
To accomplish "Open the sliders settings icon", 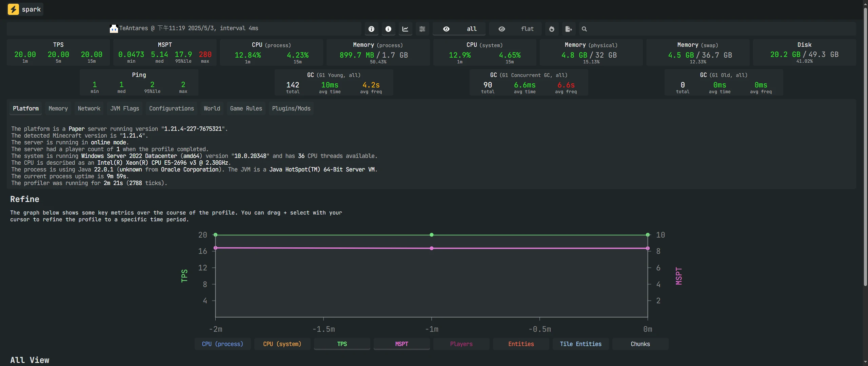I will point(422,29).
